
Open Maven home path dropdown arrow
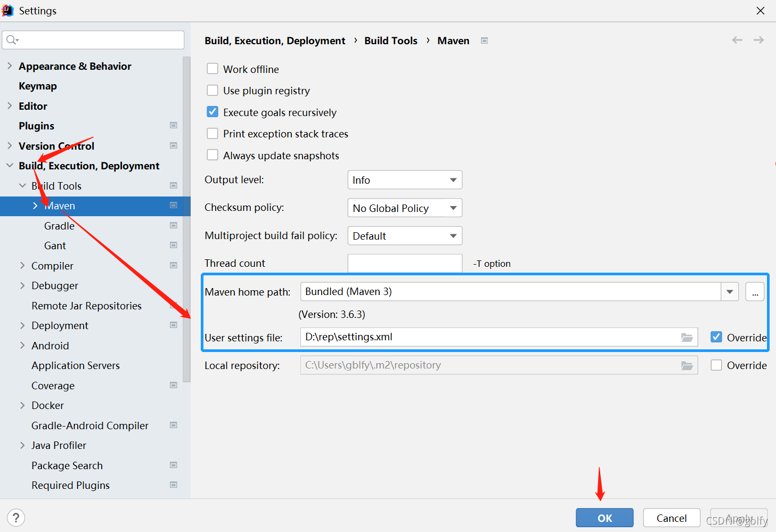click(x=730, y=292)
